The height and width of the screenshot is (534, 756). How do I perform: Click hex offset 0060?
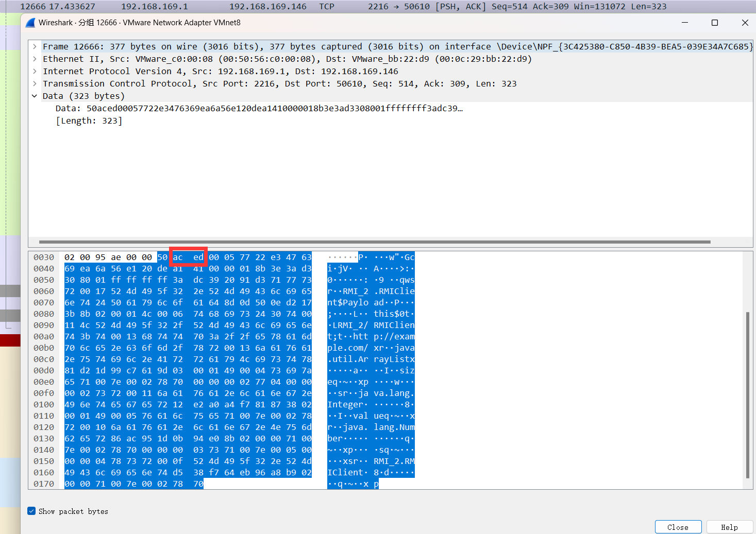(44, 291)
